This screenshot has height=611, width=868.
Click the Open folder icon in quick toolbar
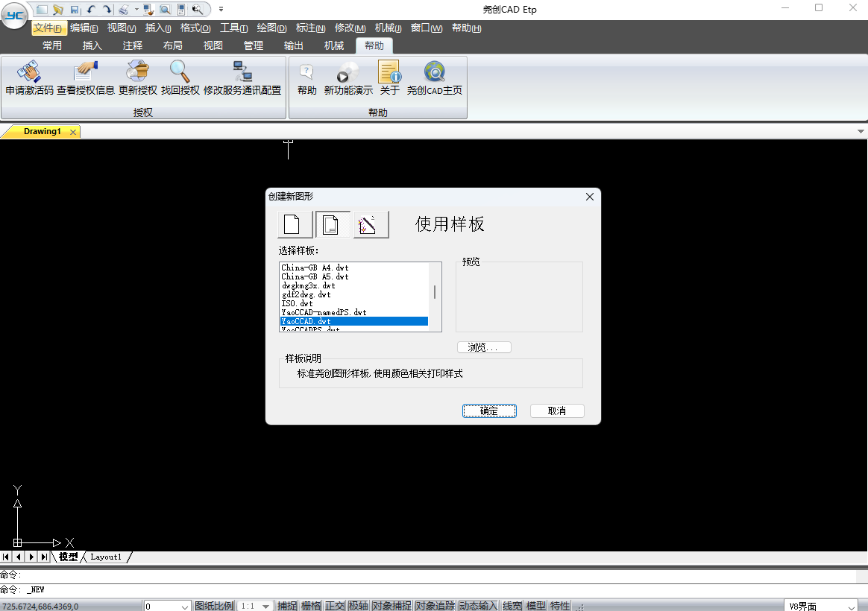coord(58,10)
